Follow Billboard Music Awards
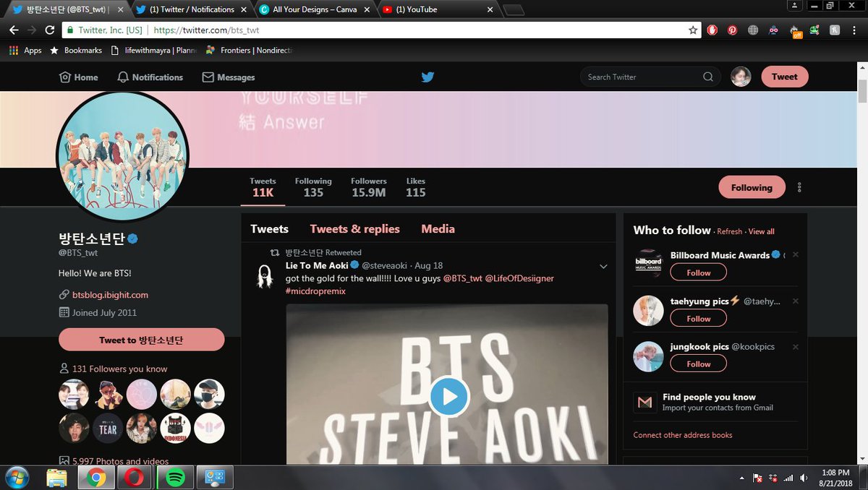The width and height of the screenshot is (868, 490). click(699, 272)
